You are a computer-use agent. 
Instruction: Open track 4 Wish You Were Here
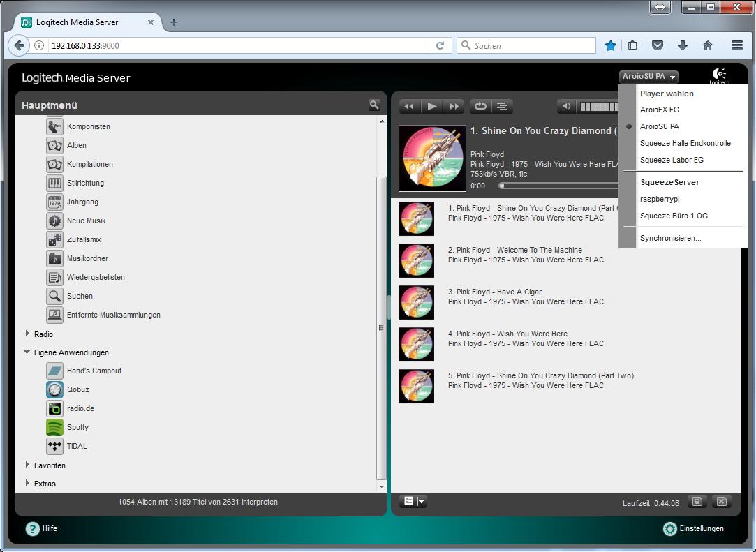507,334
